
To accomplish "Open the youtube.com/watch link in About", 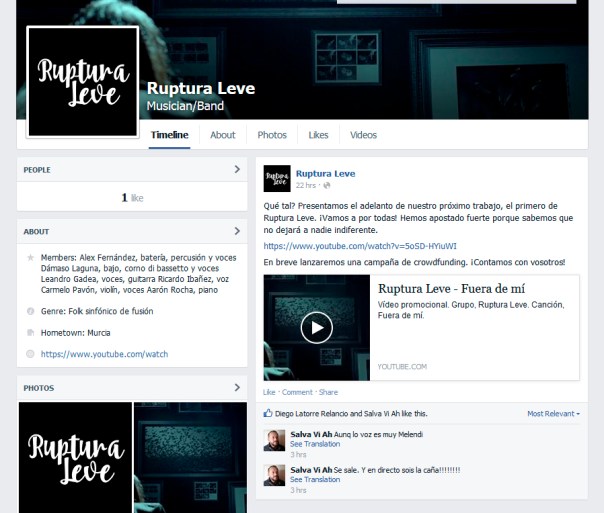I will point(104,354).
